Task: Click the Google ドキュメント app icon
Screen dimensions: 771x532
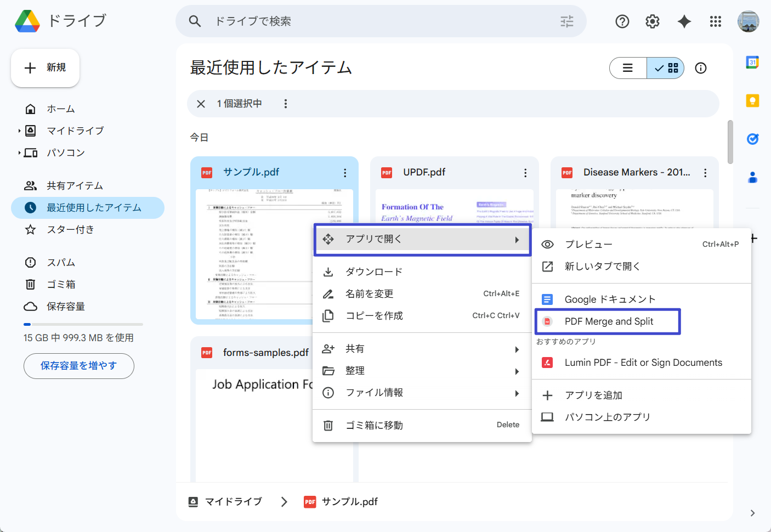Action: [547, 299]
